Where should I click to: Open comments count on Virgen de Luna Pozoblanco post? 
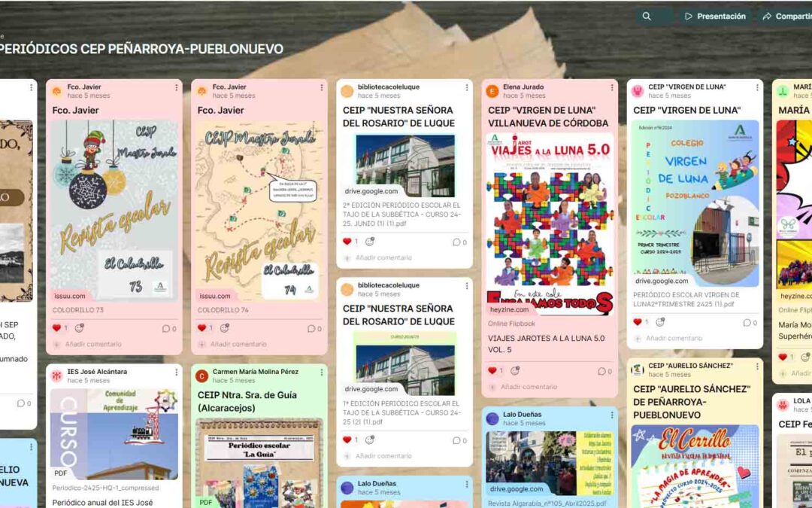click(x=750, y=322)
